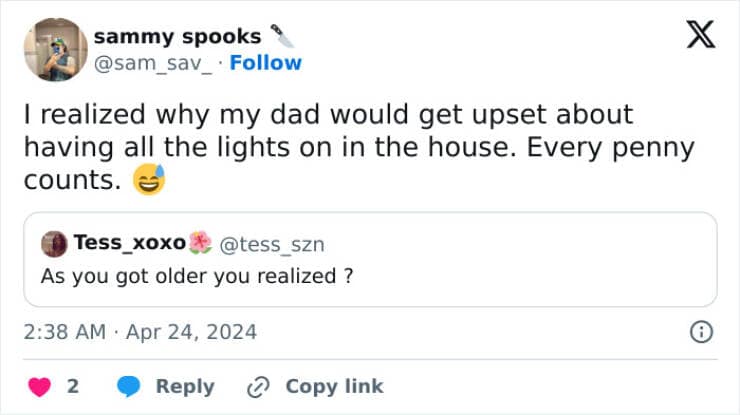This screenshot has height=415, width=740.
Task: Open Tess_xoxo's small avatar
Action: (x=54, y=243)
